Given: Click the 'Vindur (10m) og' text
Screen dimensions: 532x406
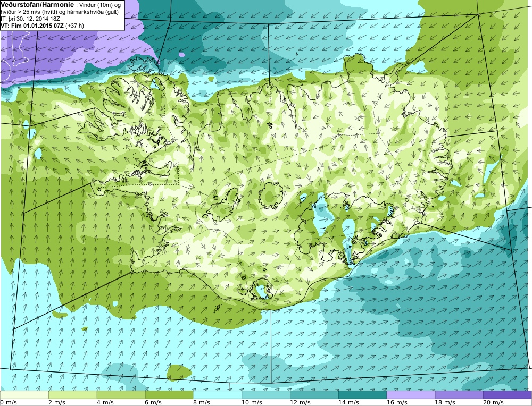Looking at the screenshot, I should click(x=99, y=5).
